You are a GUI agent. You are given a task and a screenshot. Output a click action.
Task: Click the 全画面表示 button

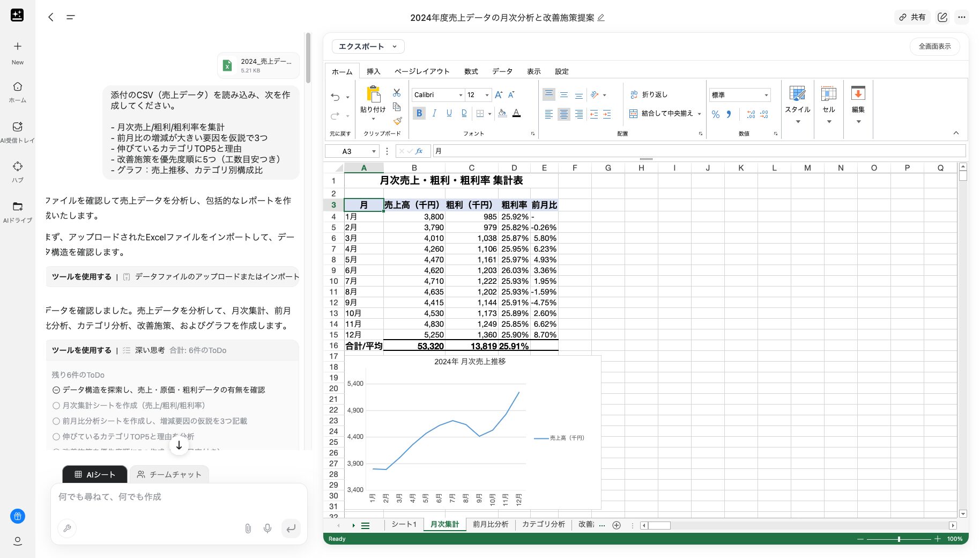[x=934, y=47]
